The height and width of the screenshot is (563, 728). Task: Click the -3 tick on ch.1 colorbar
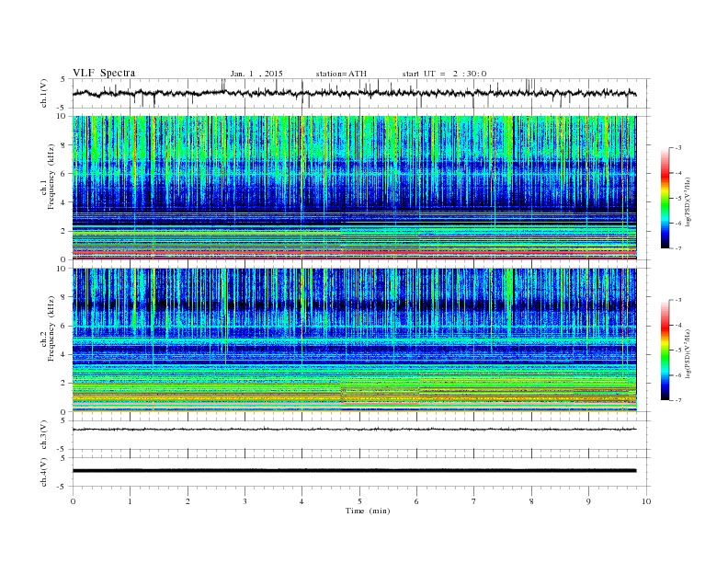(x=677, y=148)
